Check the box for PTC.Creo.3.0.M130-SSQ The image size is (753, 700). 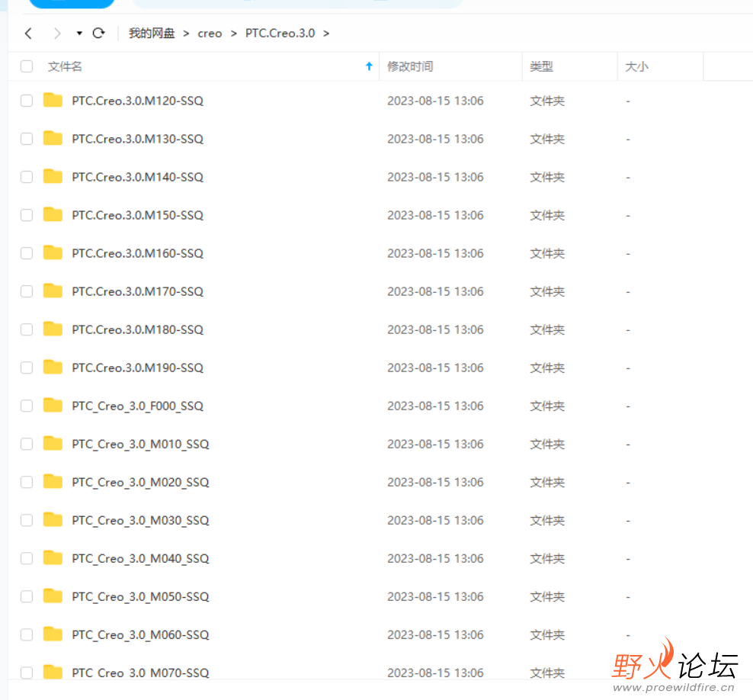tap(27, 139)
